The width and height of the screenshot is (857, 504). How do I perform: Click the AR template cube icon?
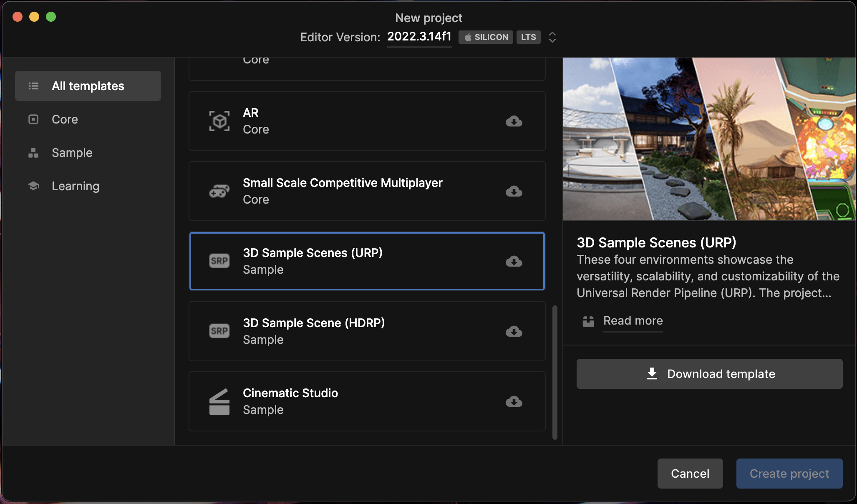coord(219,121)
